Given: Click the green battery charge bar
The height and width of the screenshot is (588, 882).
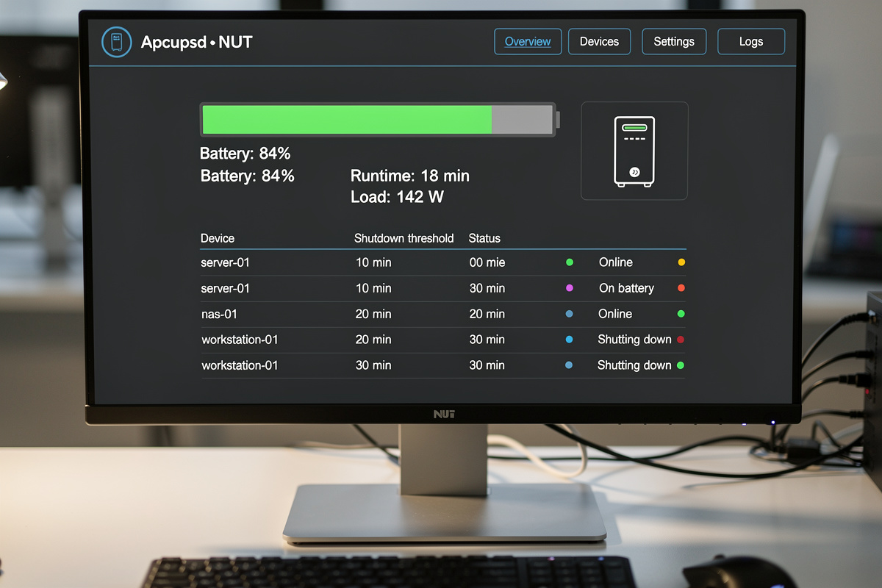Looking at the screenshot, I should 347,119.
